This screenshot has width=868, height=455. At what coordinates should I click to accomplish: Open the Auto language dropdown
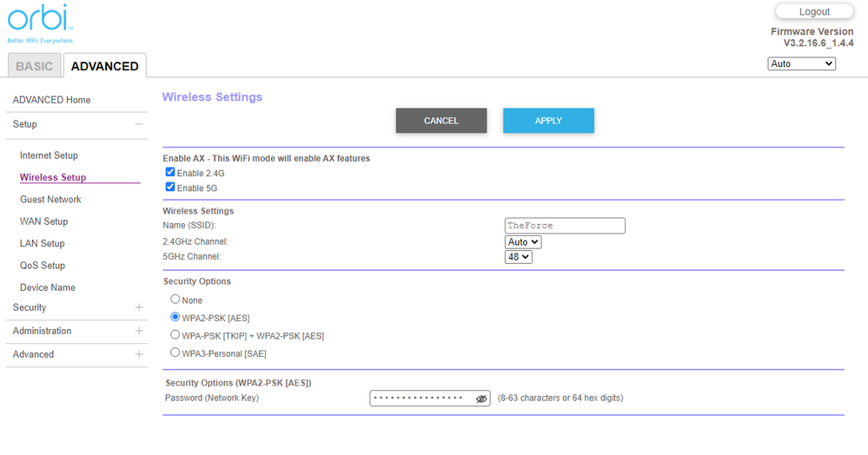click(801, 63)
